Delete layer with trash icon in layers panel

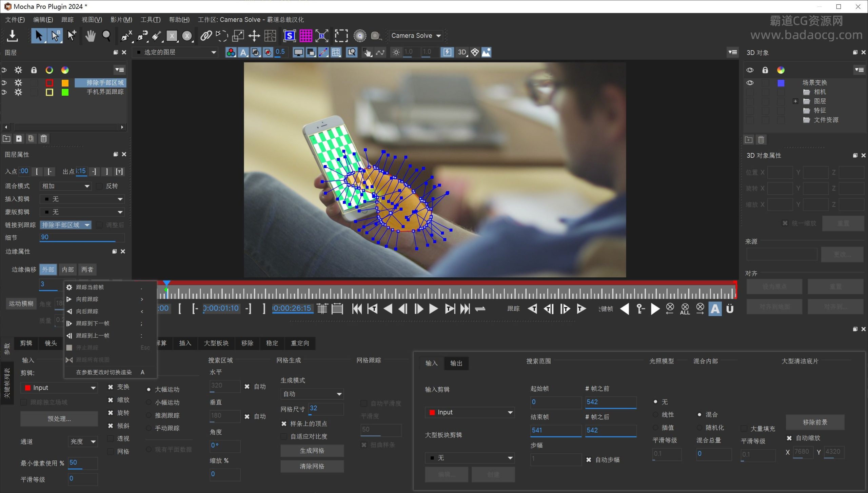pos(44,138)
